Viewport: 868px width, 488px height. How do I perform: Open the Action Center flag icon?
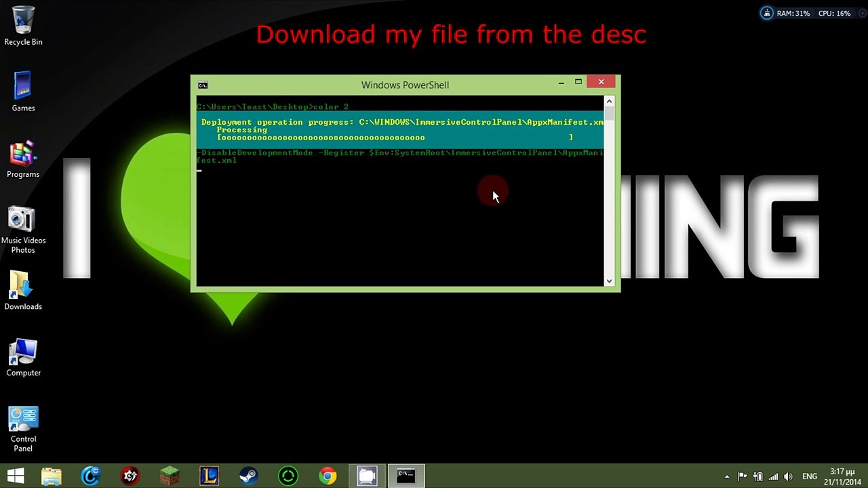coord(743,476)
